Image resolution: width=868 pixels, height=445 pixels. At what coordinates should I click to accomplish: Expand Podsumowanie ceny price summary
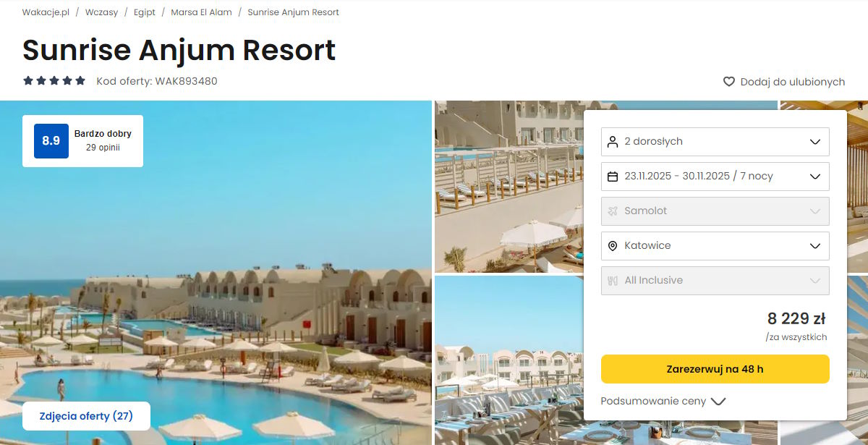(x=663, y=401)
